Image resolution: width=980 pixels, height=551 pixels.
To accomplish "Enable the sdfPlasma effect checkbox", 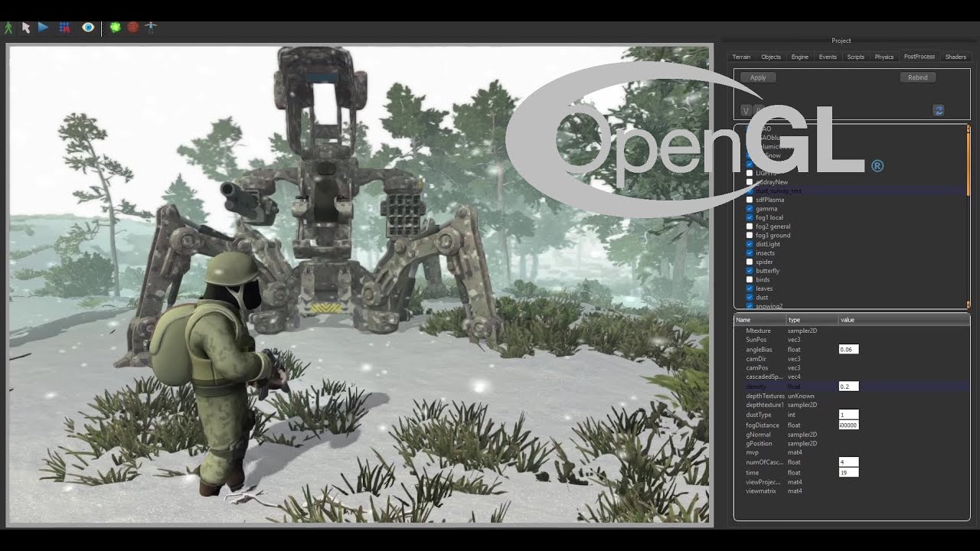I will (750, 200).
